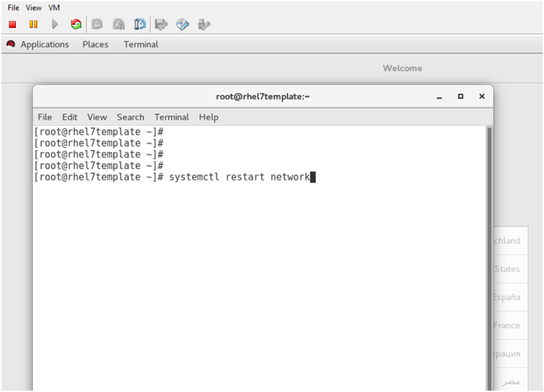544x392 pixels.
Task: Click the red-green Reset VM icon
Action: coord(76,24)
